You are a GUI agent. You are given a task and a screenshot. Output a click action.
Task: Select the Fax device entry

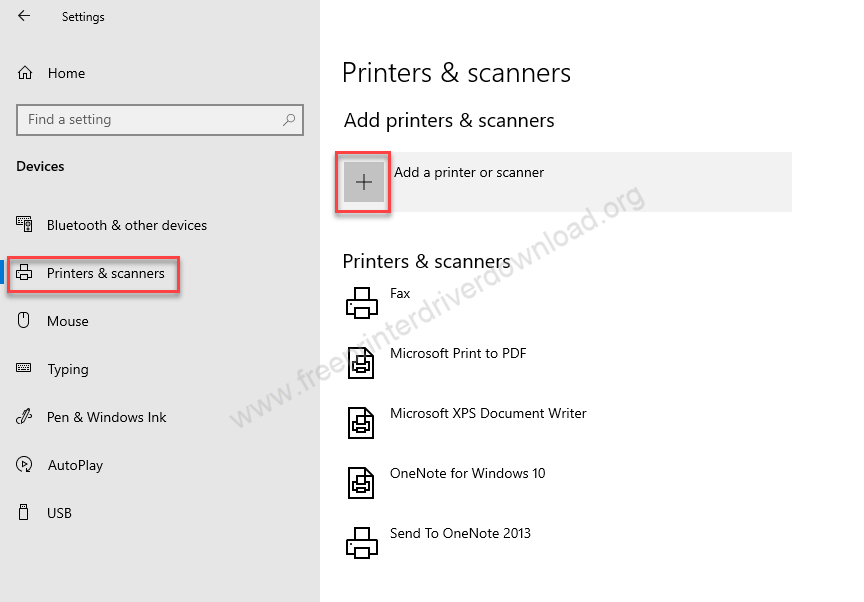(400, 294)
